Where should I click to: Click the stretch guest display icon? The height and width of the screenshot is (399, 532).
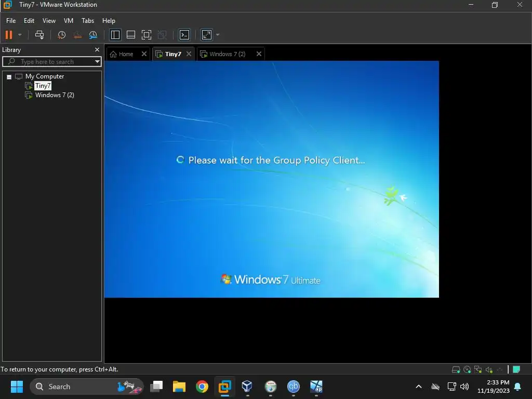tap(207, 35)
